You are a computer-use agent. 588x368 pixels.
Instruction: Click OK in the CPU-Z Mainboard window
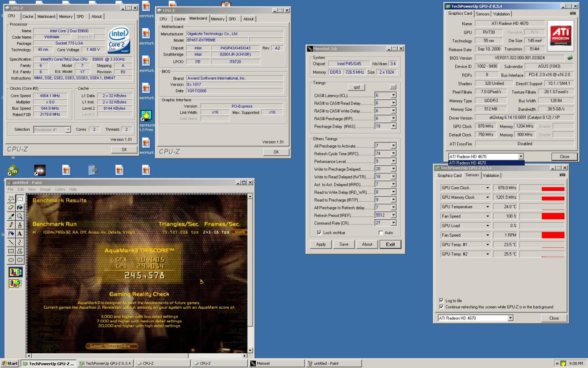[x=276, y=152]
